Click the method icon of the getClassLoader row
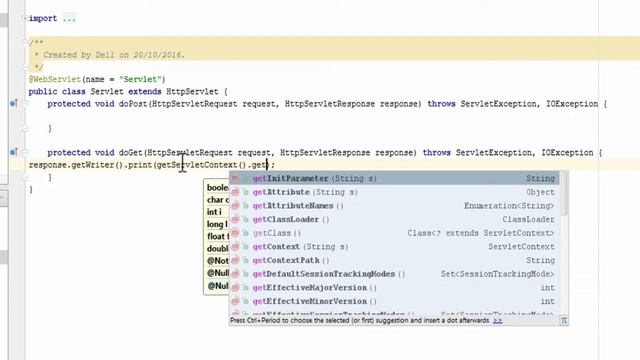The width and height of the screenshot is (640, 360). coord(235,219)
